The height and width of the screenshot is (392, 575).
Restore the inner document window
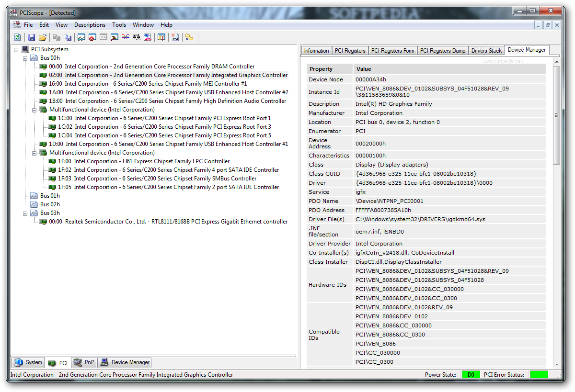coord(547,25)
